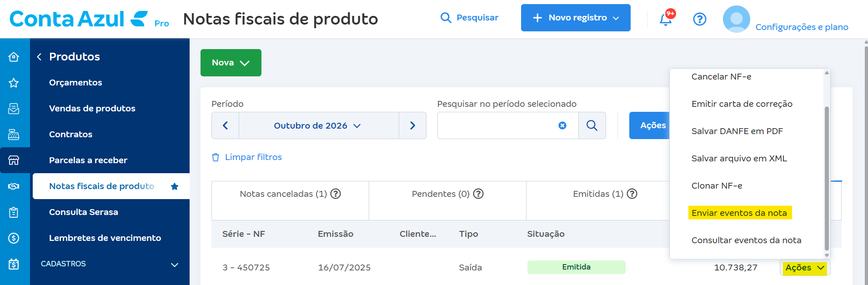This screenshot has height=285, width=868.
Task: Select Consultar eventos da nota
Action: [x=746, y=240]
